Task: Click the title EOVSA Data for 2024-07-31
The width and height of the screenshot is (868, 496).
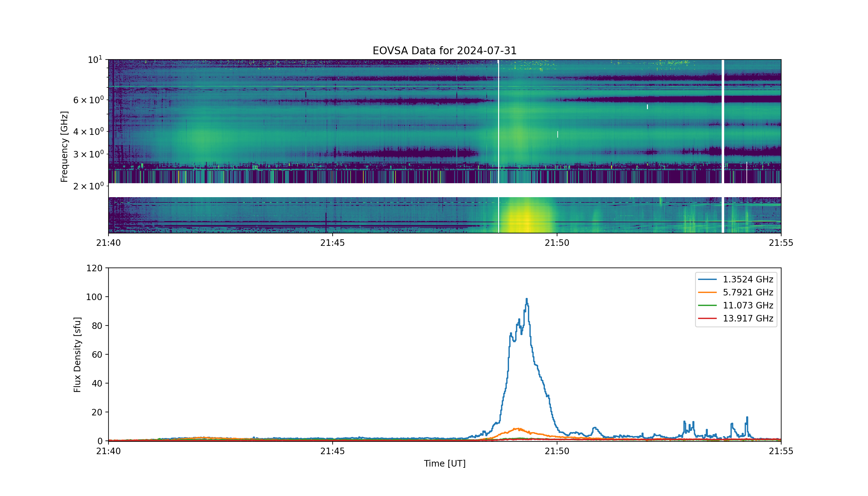Action: 445,51
